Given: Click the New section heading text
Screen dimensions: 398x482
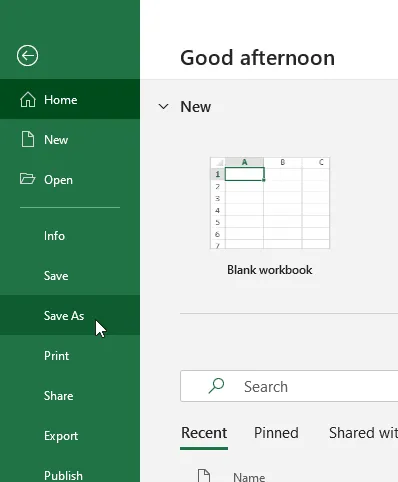Looking at the screenshot, I should pos(196,107).
